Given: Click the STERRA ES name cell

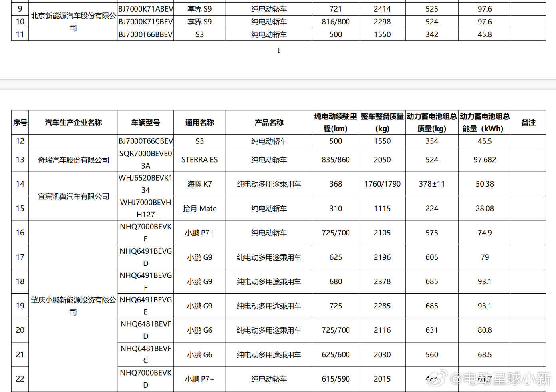Looking at the screenshot, I should (x=199, y=160).
